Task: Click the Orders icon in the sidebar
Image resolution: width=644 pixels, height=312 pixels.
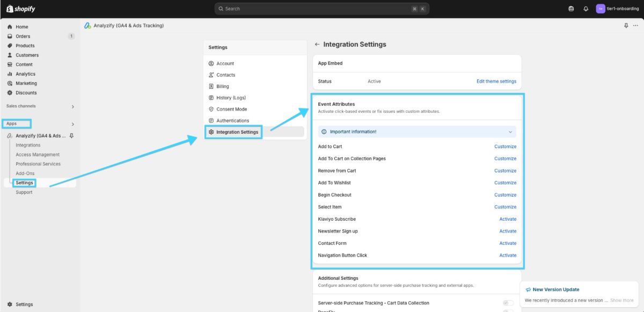Action: tap(10, 36)
